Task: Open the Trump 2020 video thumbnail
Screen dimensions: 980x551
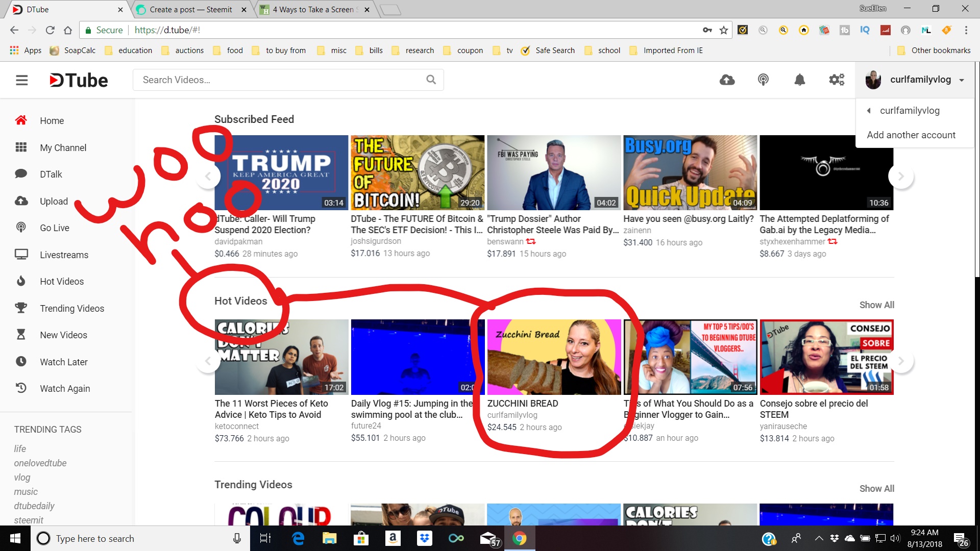Action: (x=281, y=172)
